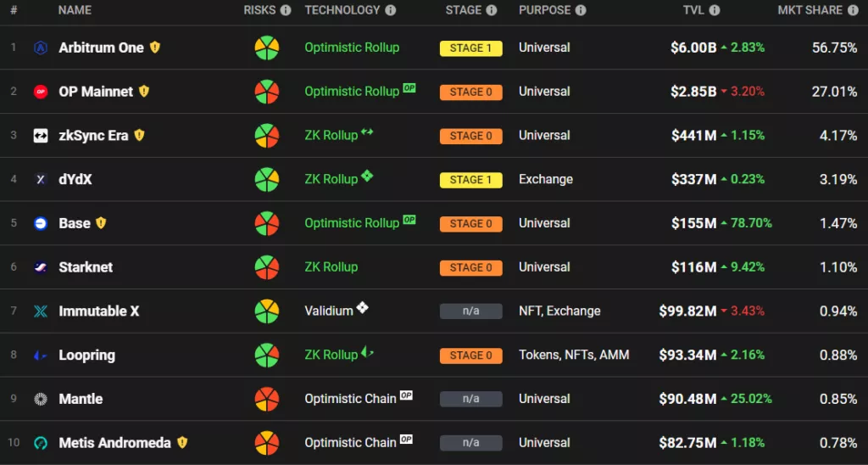The width and height of the screenshot is (868, 465).
Task: Click the info icon beside TECHNOLOGY header
Action: click(390, 10)
